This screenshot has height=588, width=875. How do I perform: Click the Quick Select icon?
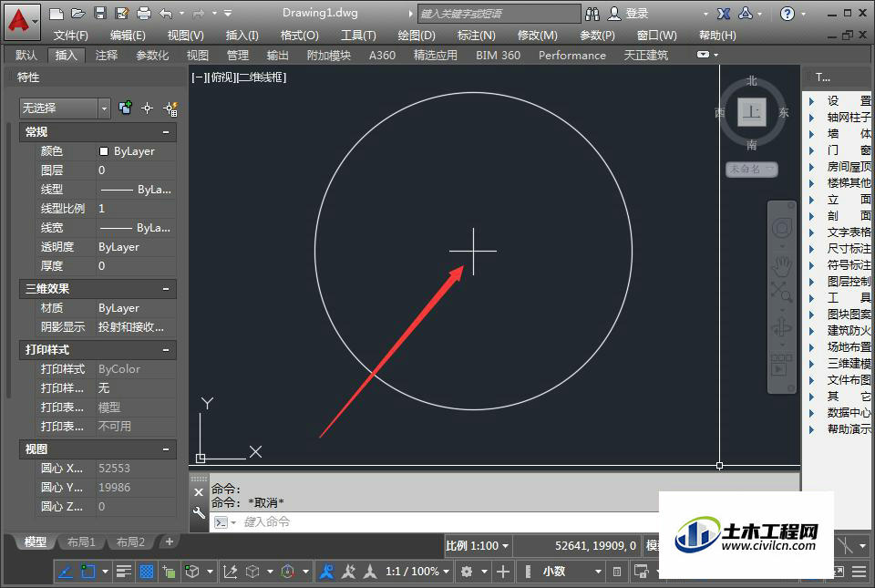(170, 108)
